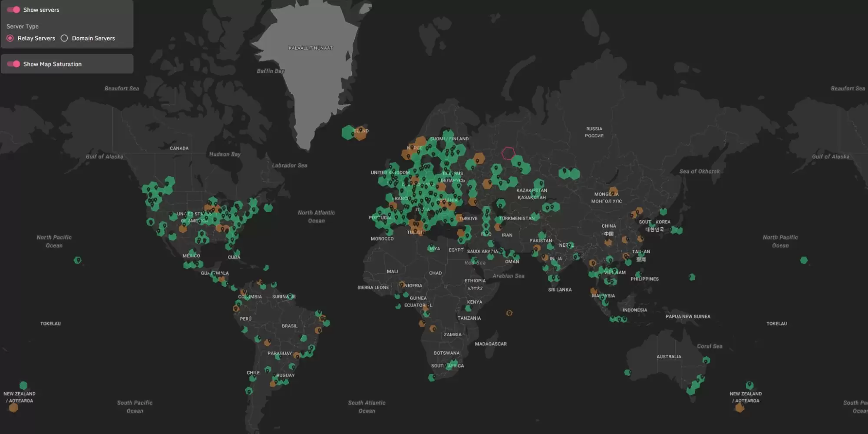This screenshot has height=434, width=868.
Task: Select the green hexagon in southern Chile
Action: [249, 391]
